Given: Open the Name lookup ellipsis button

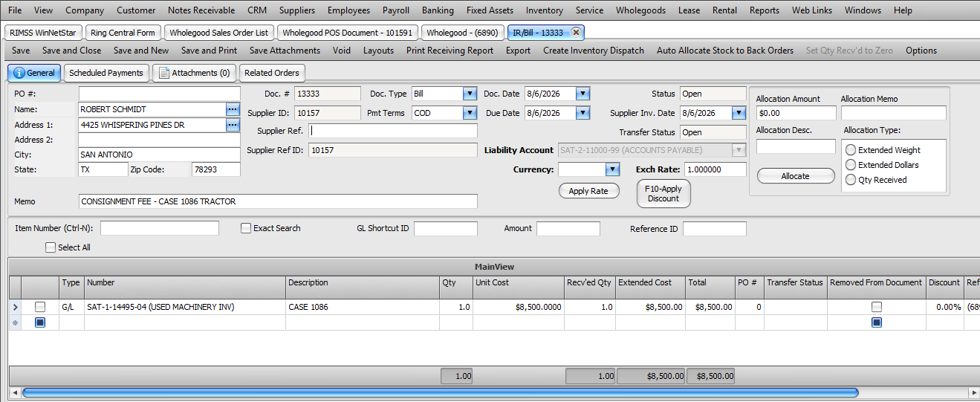Looking at the screenshot, I should (233, 109).
